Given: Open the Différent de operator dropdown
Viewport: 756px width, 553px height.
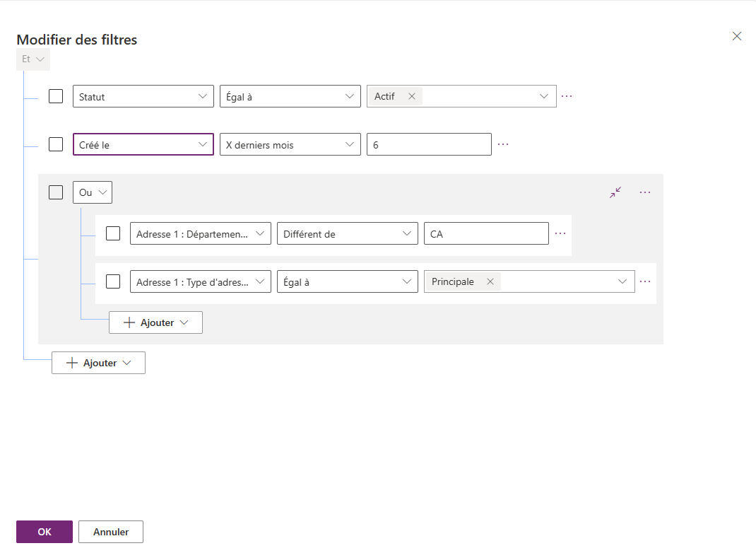Looking at the screenshot, I should pos(347,233).
